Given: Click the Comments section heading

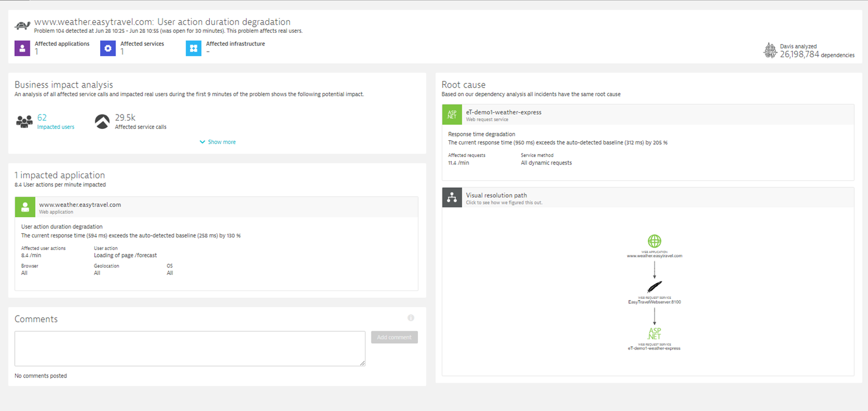Looking at the screenshot, I should 36,319.
